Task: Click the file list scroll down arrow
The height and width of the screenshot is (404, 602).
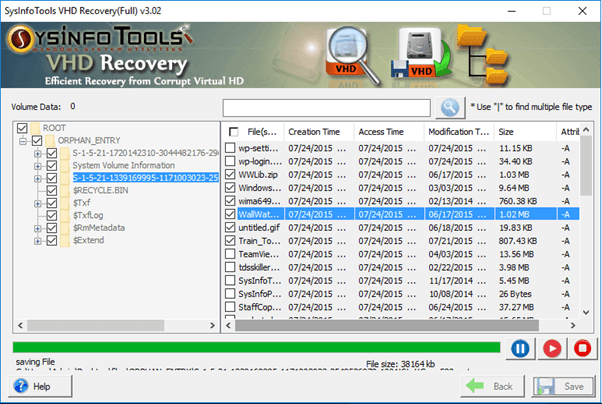Action: point(586,312)
